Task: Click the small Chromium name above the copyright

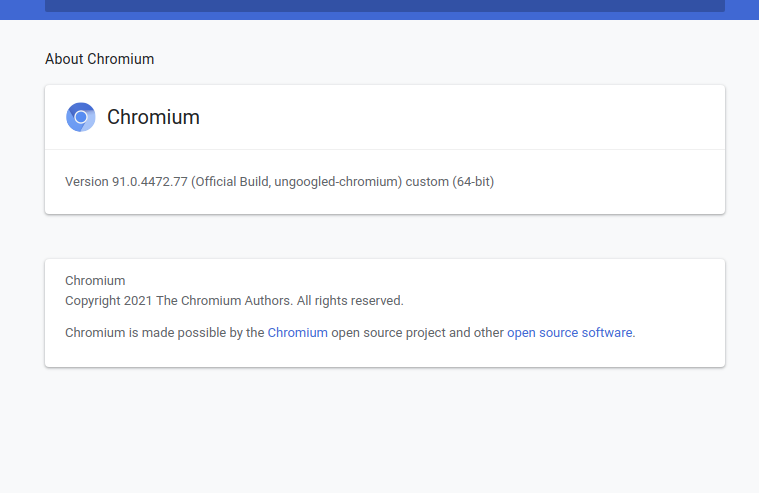Action: 95,281
